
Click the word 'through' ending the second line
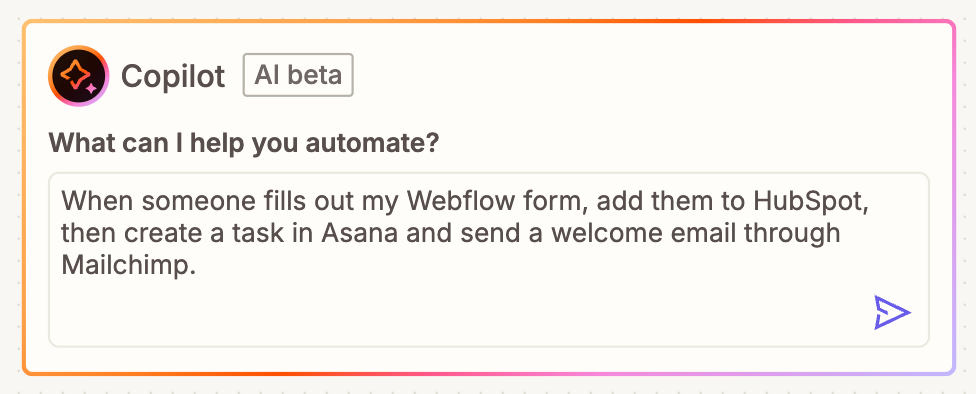pos(809,234)
